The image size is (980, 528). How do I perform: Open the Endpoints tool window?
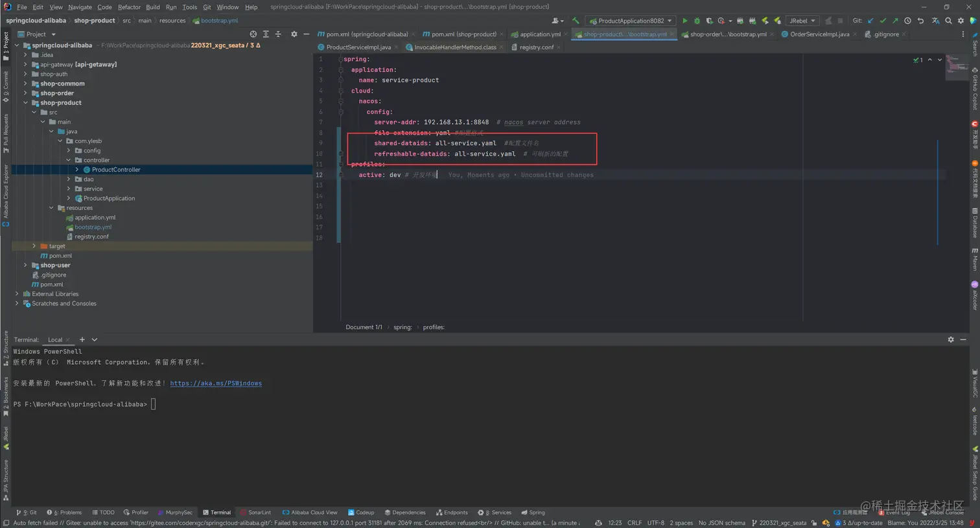click(x=452, y=512)
